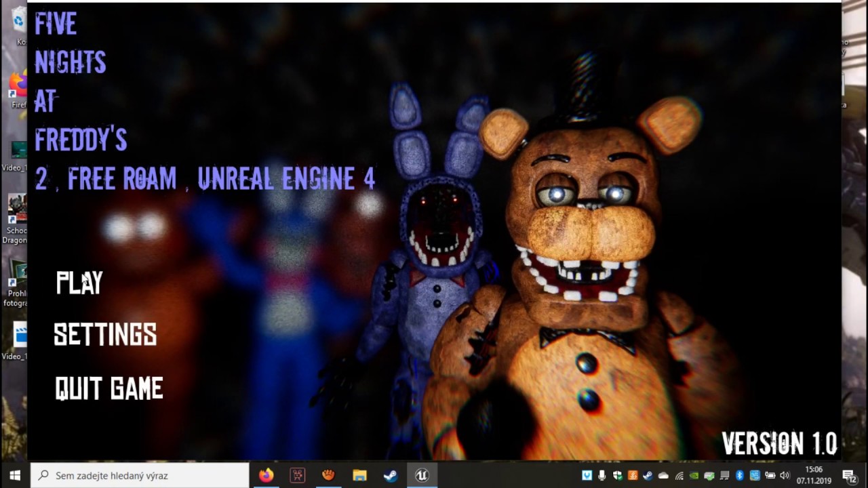Open NVIDIA tray icon
This screenshot has width=868, height=488.
coord(694,476)
